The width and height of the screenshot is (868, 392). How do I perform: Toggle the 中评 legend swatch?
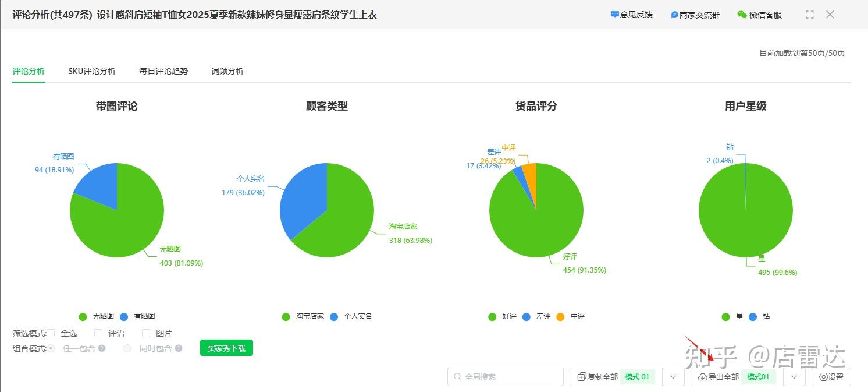[560, 316]
